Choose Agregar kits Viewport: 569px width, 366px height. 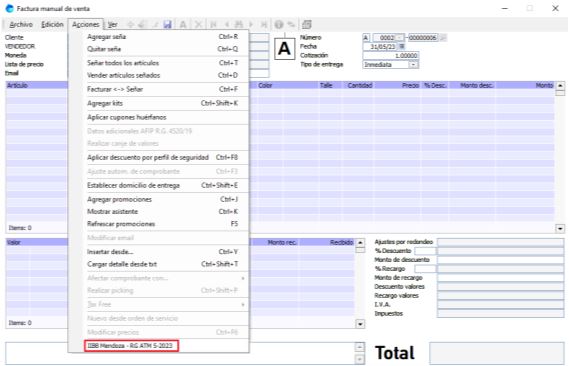tap(159, 103)
